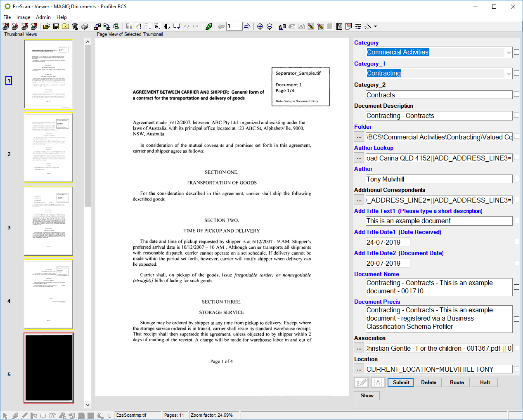
Task: Open the Admin menu
Action: 43,17
